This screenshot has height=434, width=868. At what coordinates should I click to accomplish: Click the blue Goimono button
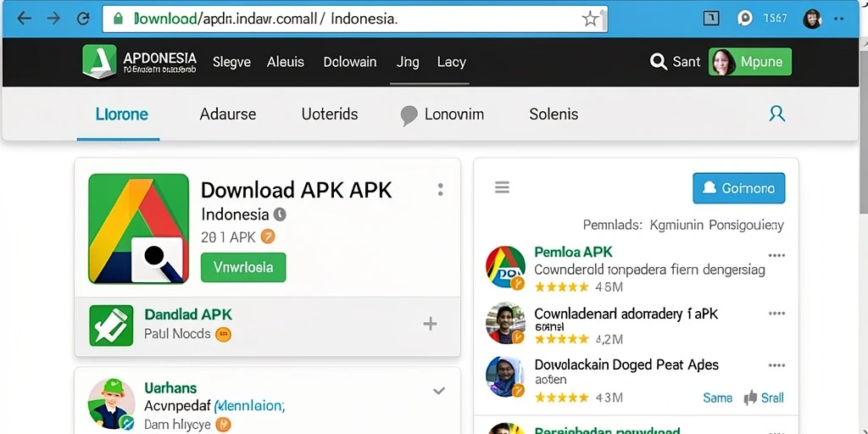pos(738,188)
